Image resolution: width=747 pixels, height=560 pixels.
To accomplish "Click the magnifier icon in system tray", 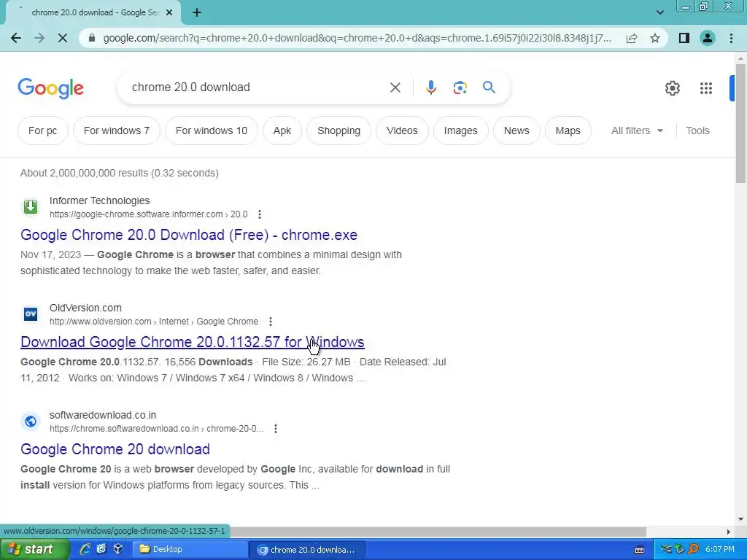I will [x=694, y=549].
